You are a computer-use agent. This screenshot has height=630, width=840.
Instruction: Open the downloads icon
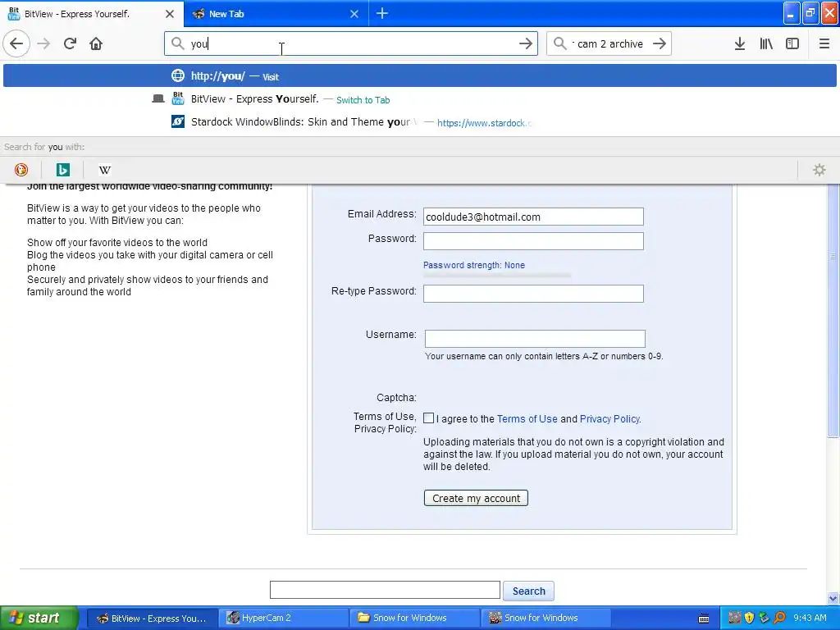740,43
